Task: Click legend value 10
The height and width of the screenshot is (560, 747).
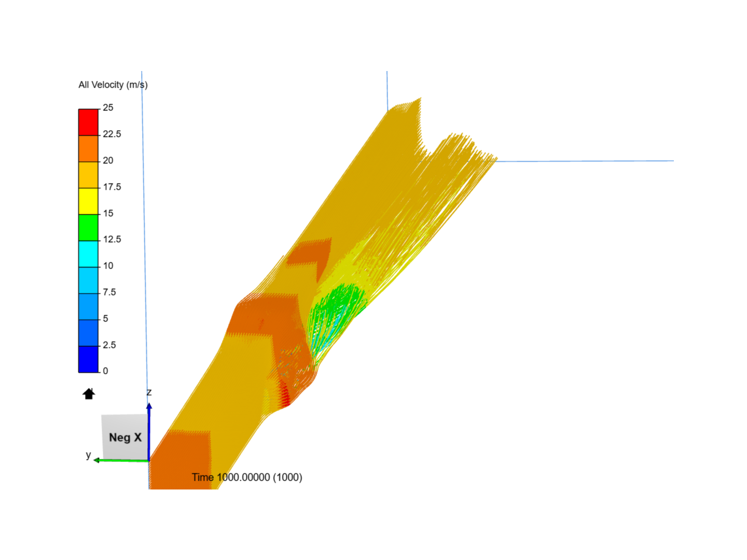Action: tap(108, 265)
